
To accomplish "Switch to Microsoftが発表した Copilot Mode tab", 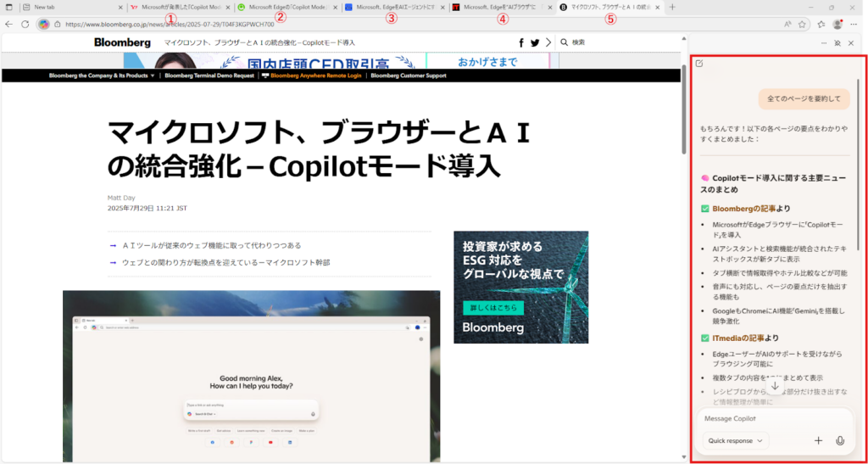I will [x=180, y=7].
